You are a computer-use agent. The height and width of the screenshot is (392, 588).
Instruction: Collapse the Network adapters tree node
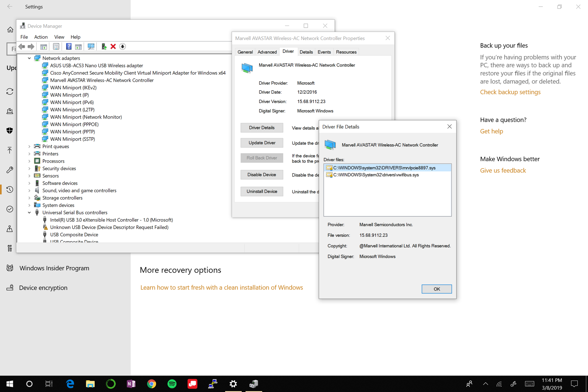[x=29, y=58]
